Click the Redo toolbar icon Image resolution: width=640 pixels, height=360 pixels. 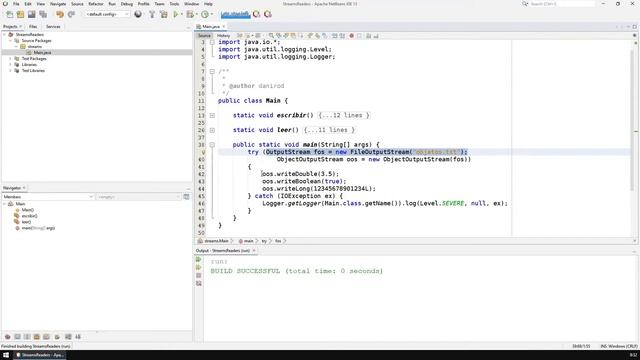tap(71, 14)
